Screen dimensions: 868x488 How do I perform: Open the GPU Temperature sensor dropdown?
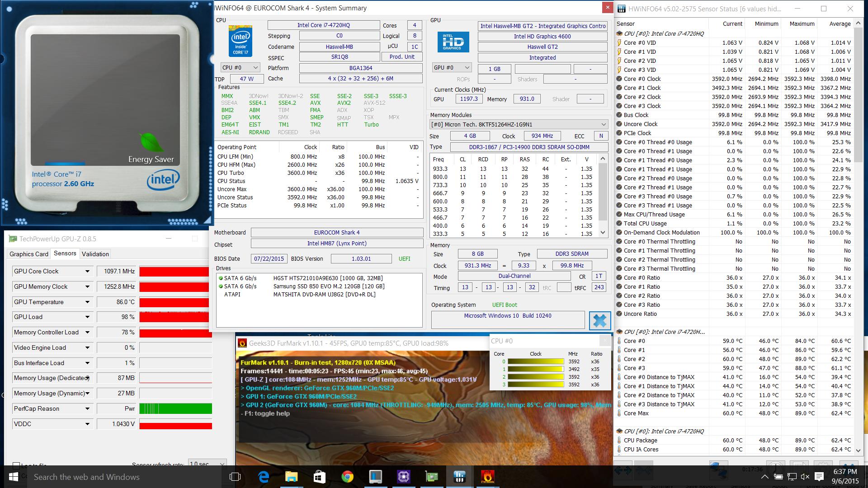tap(87, 302)
